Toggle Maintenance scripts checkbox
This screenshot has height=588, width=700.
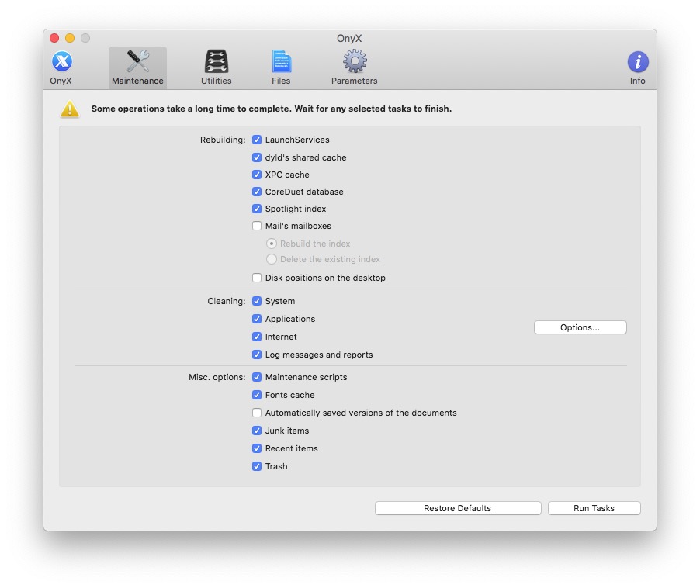257,377
